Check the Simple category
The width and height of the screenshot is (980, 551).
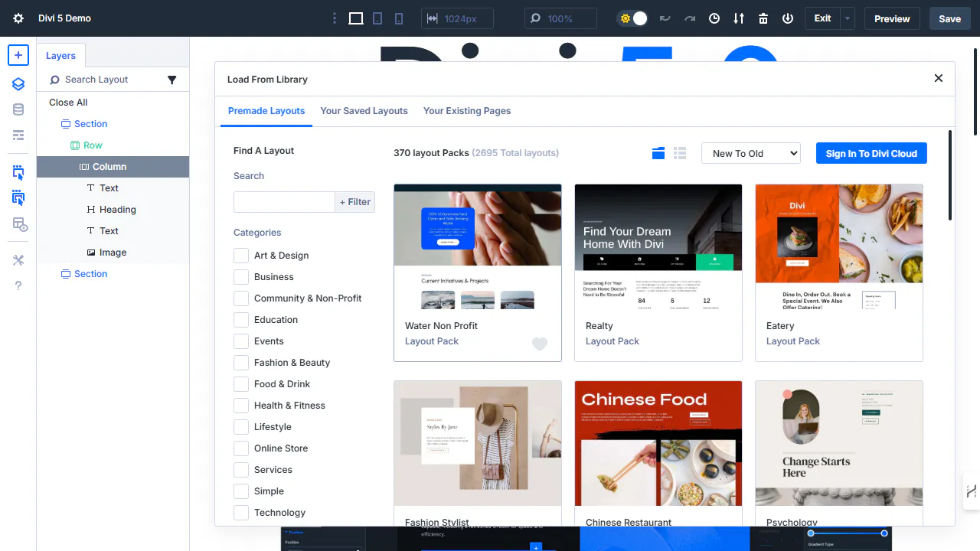[x=241, y=491]
